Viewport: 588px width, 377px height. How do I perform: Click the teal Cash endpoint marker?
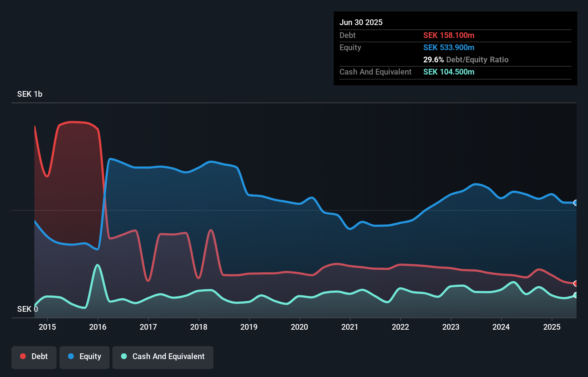[575, 295]
